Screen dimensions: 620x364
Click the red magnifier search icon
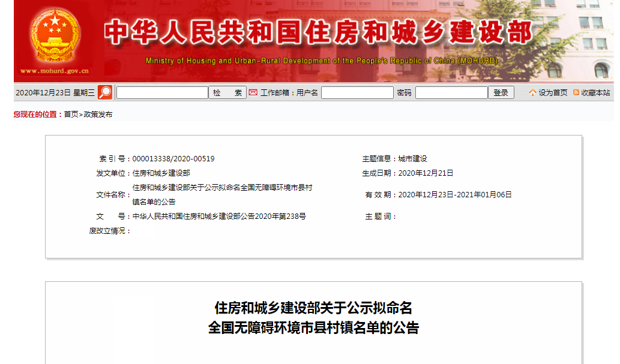tap(105, 92)
